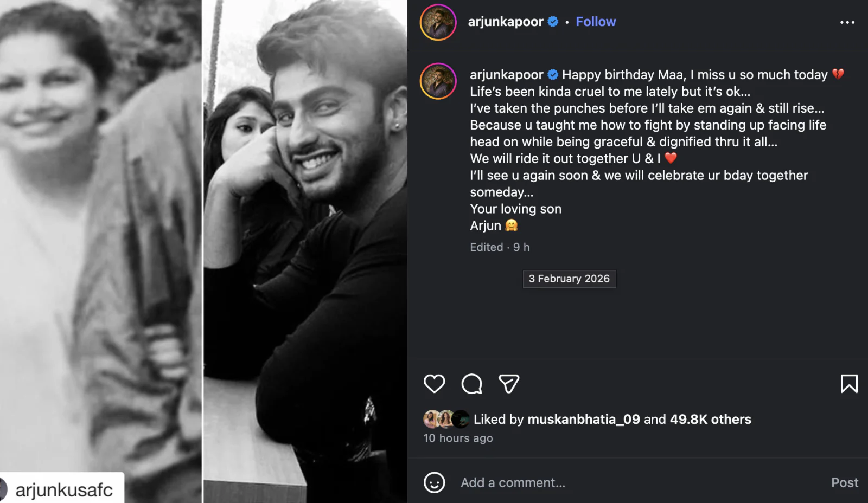Click Edited to view edit history
Screen dimensions: 868x503
tap(487, 247)
